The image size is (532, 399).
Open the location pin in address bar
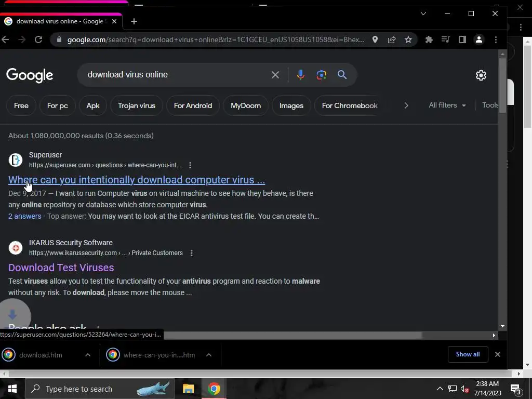(375, 39)
